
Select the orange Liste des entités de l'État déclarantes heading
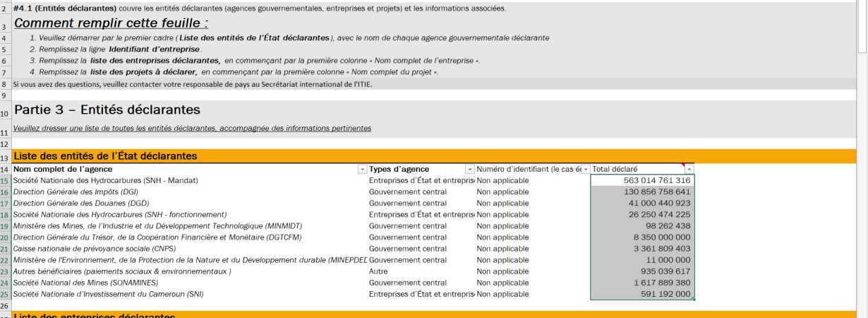[434, 156]
